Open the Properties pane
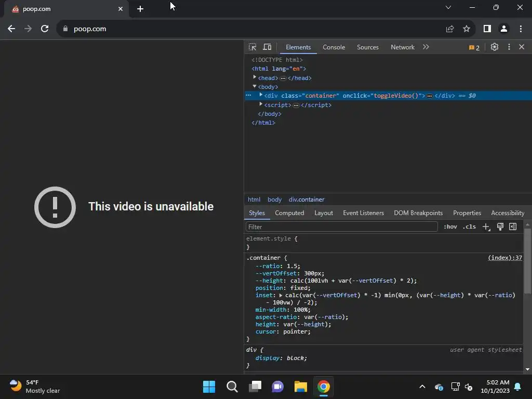Image resolution: width=532 pixels, height=399 pixels. [x=467, y=213]
